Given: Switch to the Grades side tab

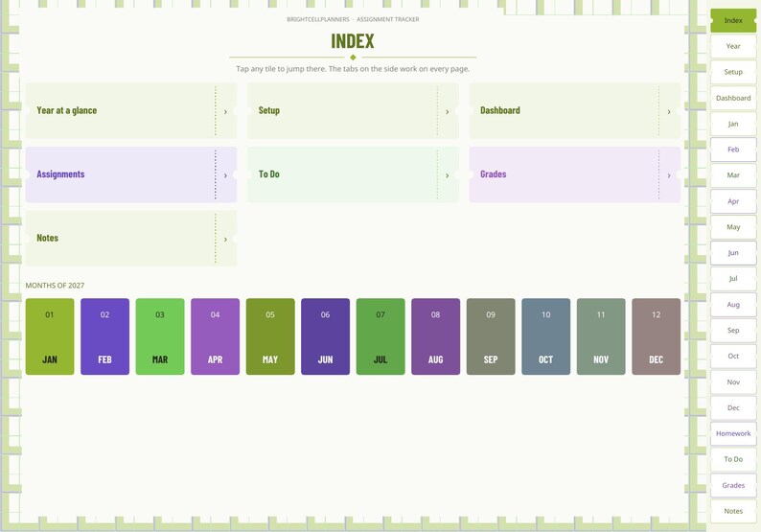Looking at the screenshot, I should [x=733, y=485].
